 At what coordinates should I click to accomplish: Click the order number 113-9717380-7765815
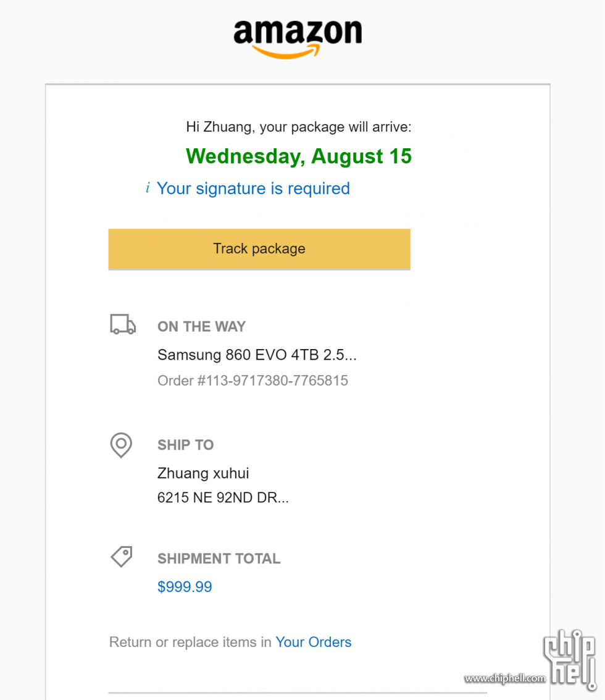pyautogui.click(x=252, y=381)
